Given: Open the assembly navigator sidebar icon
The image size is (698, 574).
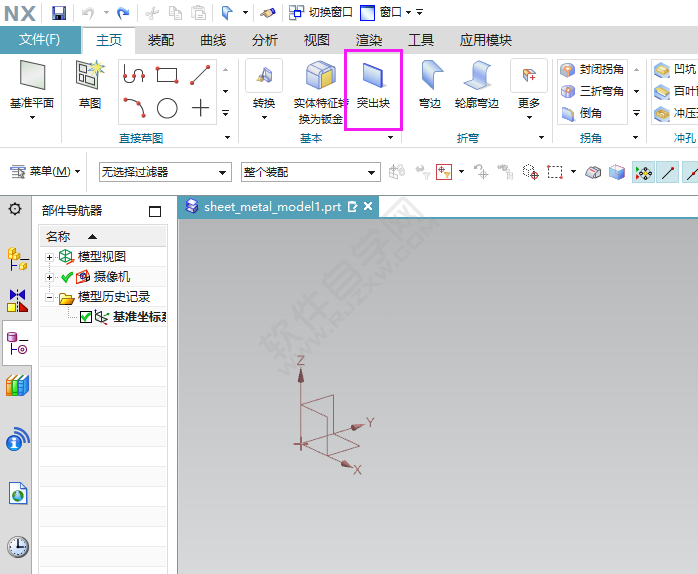Looking at the screenshot, I should pos(17,260).
